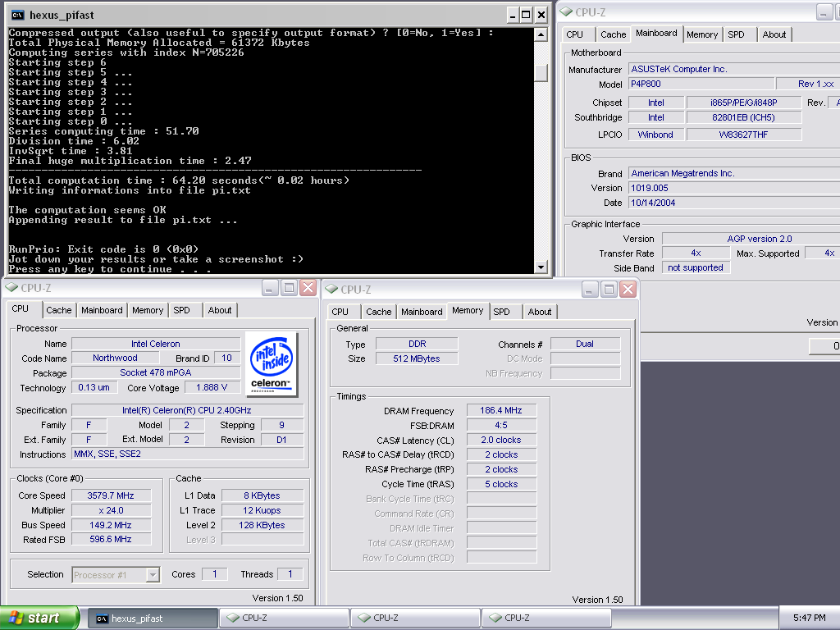This screenshot has width=840, height=630.
Task: Click the Channels # value Dual
Action: pyautogui.click(x=584, y=344)
